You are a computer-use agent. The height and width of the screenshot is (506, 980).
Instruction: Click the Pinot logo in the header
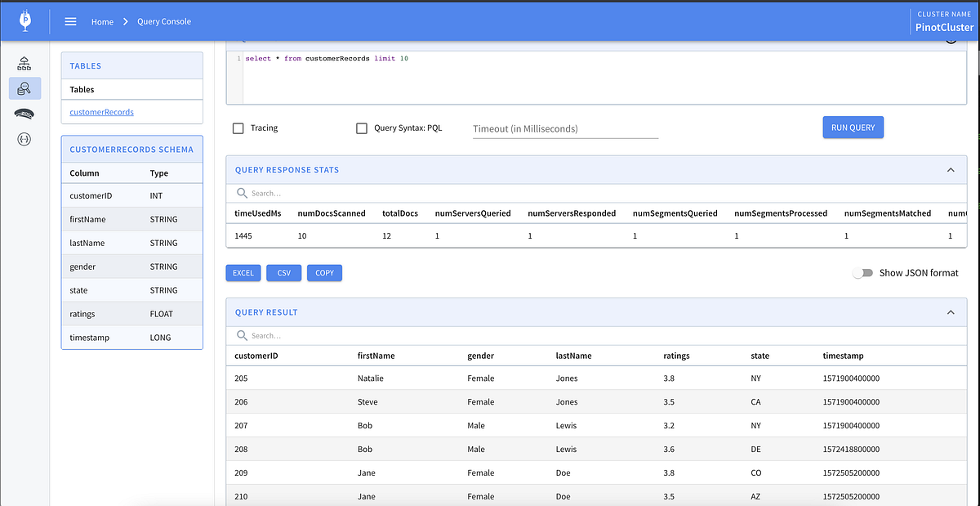[x=24, y=20]
